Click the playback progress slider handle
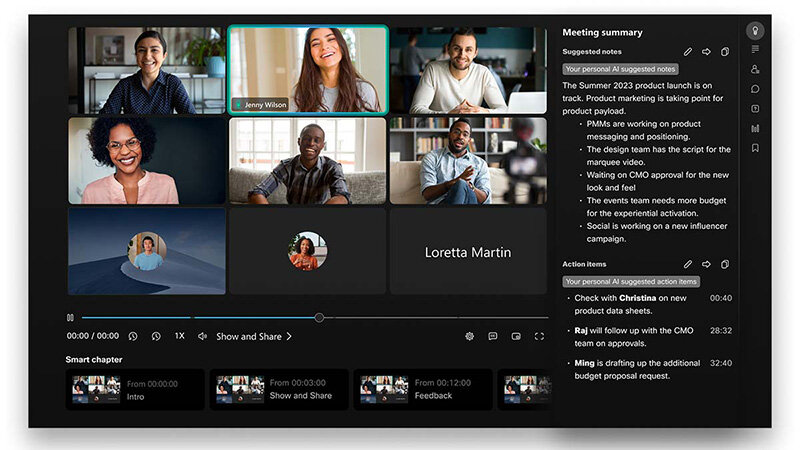 pos(319,317)
